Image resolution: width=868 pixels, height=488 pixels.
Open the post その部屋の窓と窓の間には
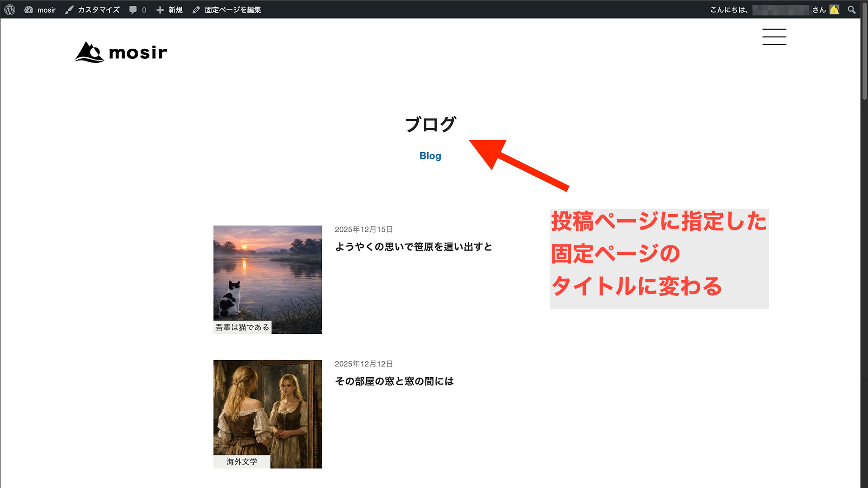[x=395, y=381]
